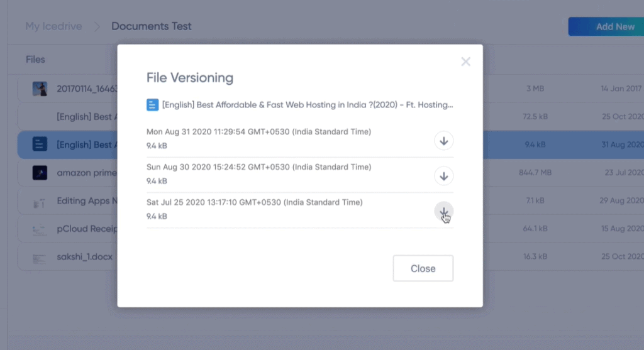The image size is (644, 350).
Task: Download the Sun Aug 30 2020 file version
Action: coord(443,176)
